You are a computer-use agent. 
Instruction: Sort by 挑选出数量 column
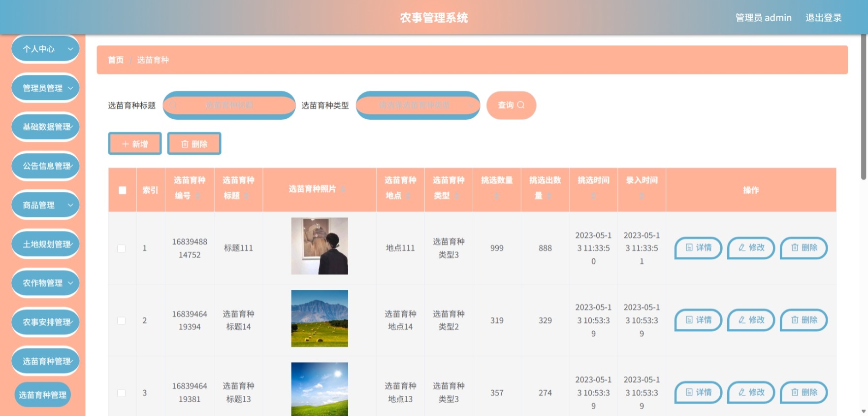[x=549, y=196]
